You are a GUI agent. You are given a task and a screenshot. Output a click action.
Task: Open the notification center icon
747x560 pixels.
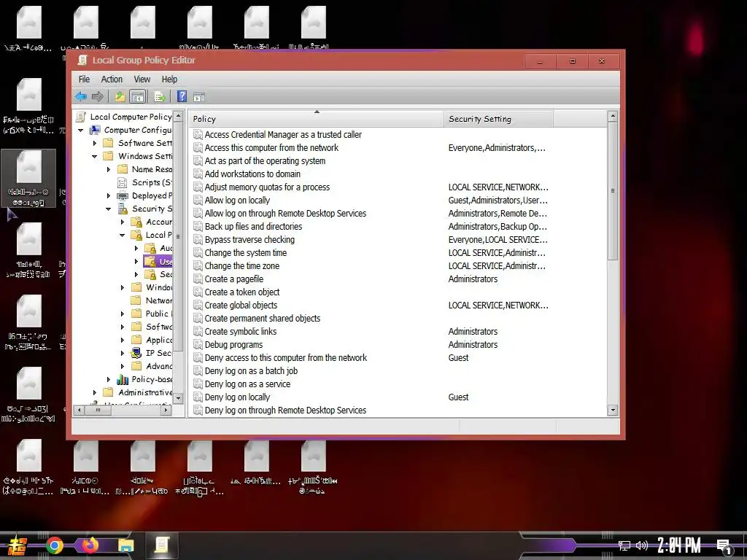(x=724, y=547)
